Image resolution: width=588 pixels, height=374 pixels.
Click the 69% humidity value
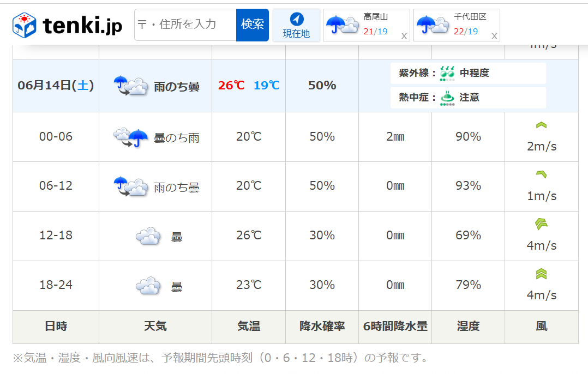pos(468,236)
